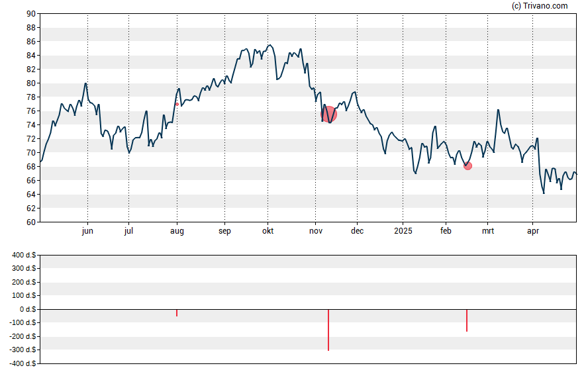Click the medium red marker in February
The width and height of the screenshot is (588, 374).
[x=467, y=165]
